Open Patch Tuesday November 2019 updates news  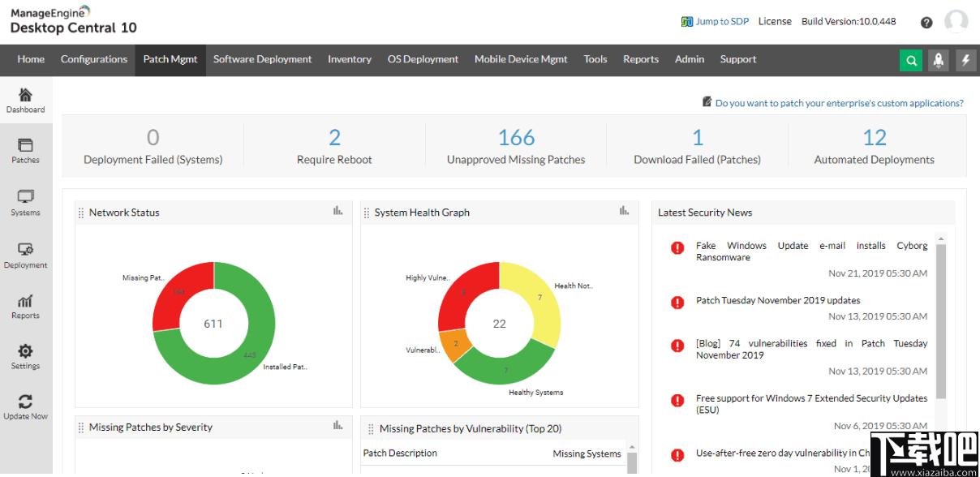(778, 300)
